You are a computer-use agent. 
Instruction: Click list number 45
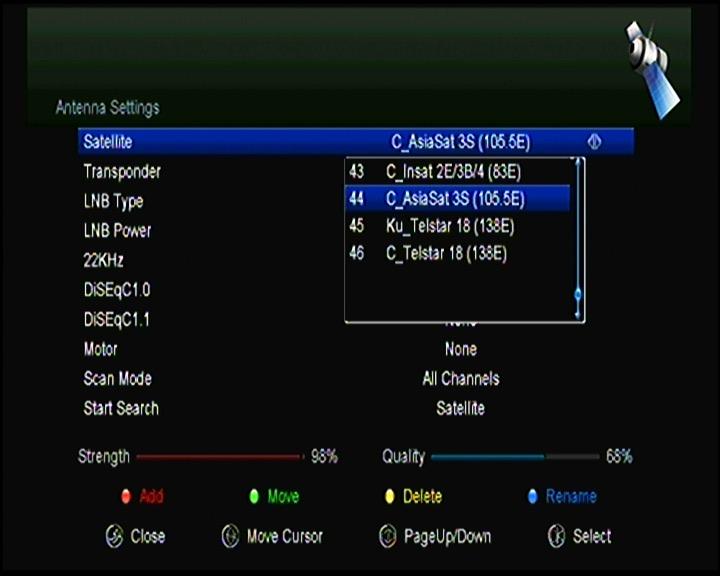356,226
